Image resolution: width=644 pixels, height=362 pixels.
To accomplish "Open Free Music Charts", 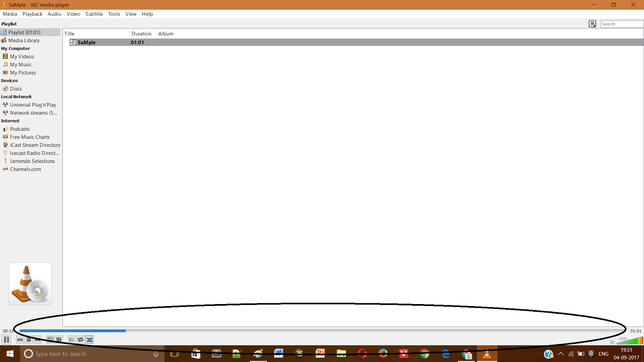I will tap(30, 137).
